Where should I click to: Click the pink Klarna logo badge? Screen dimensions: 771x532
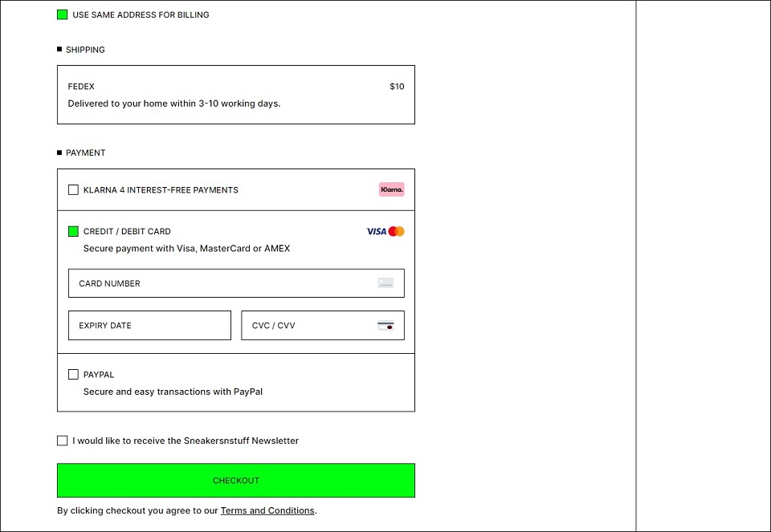click(x=391, y=189)
